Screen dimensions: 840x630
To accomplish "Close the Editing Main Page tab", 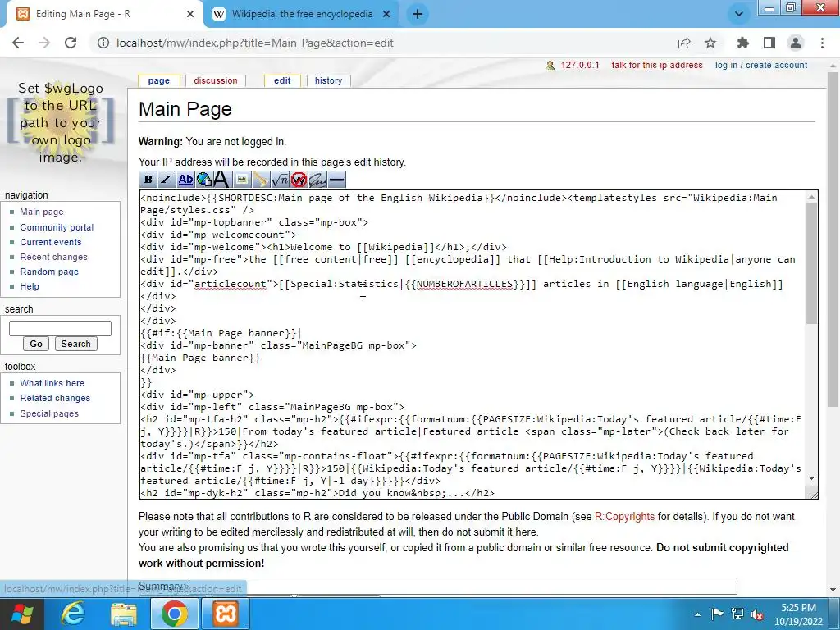I will click(190, 14).
